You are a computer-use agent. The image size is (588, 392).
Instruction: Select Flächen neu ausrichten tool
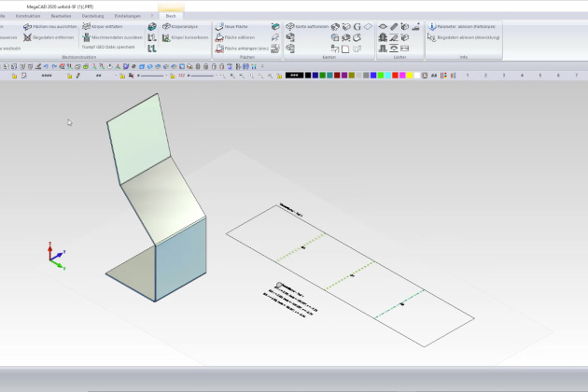(27, 27)
